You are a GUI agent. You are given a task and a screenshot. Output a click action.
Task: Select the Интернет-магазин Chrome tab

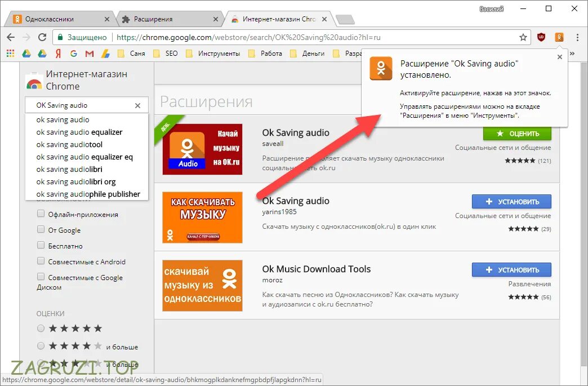(x=279, y=19)
